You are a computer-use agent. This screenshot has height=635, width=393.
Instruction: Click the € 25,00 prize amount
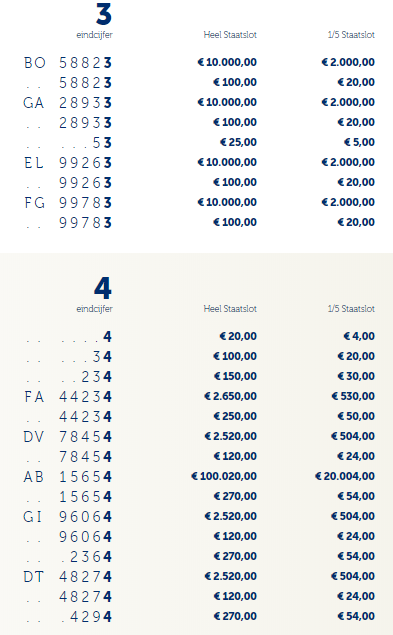point(238,142)
